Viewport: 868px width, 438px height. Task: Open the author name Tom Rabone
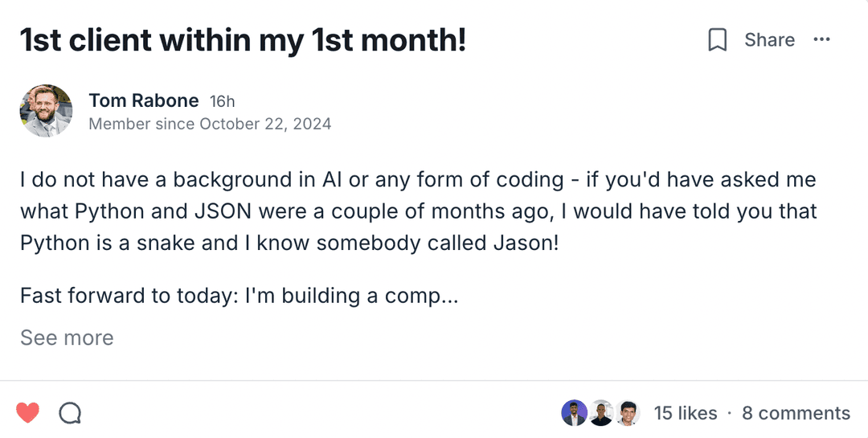point(143,100)
